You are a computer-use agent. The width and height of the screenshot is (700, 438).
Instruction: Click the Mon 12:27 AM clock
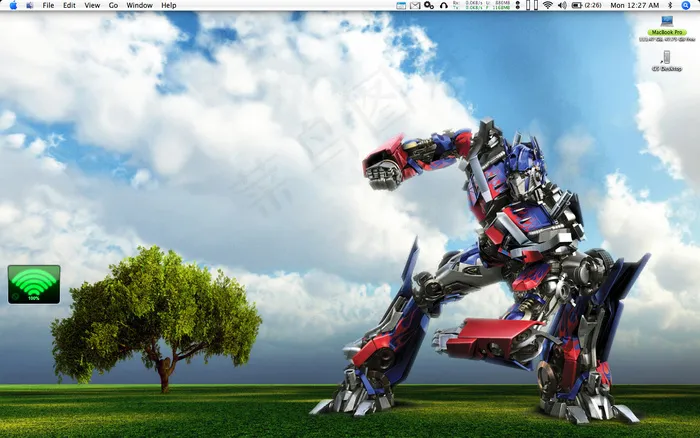(x=635, y=5)
